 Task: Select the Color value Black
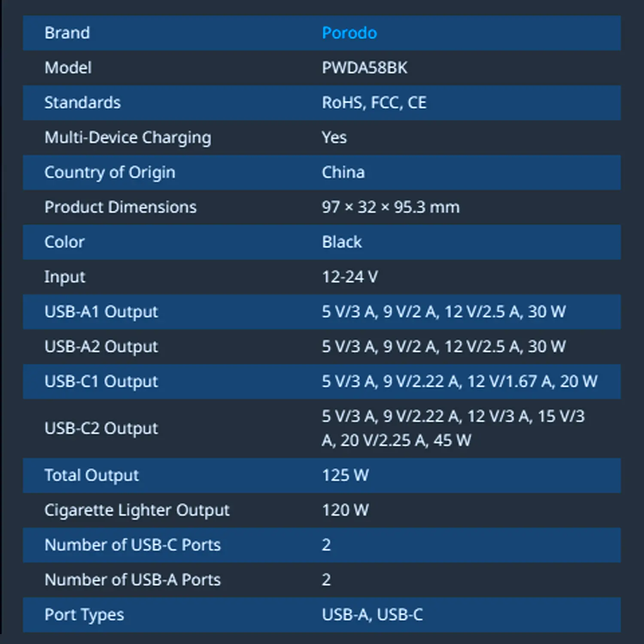[342, 242]
